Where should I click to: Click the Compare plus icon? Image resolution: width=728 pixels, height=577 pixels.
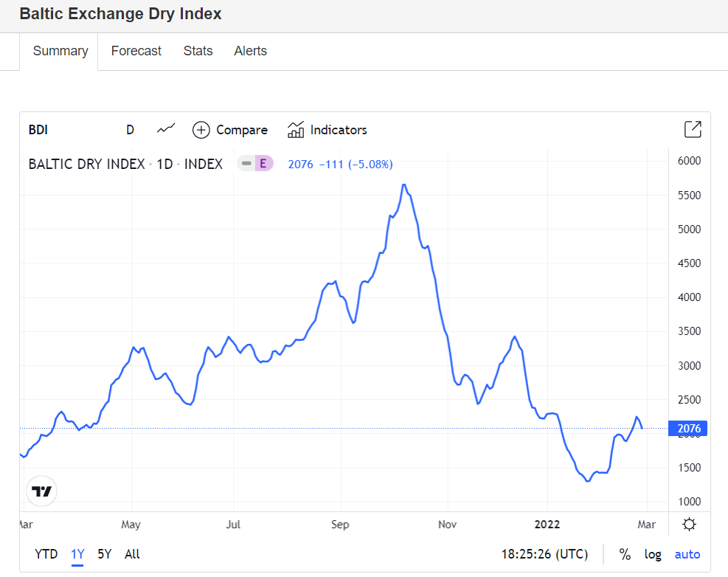(x=201, y=130)
